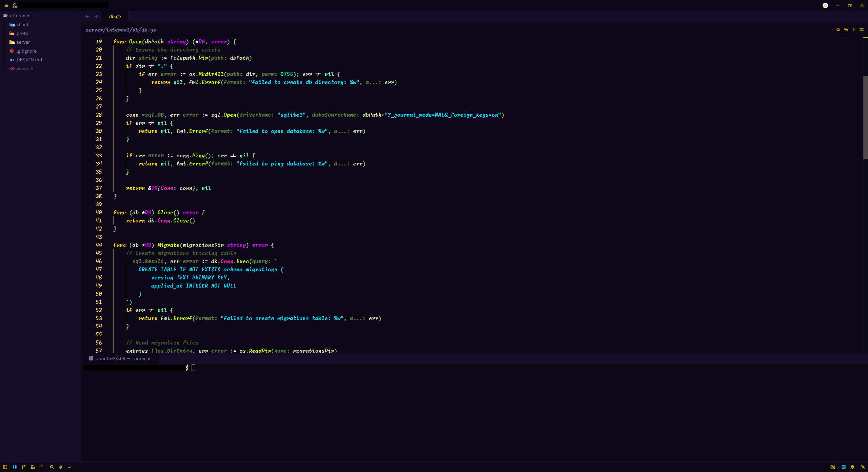This screenshot has height=472, width=868.
Task: Open project search from status bar
Action: [52, 467]
